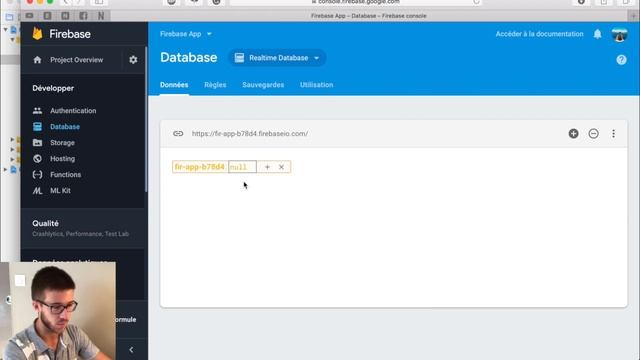The image size is (640, 360).
Task: Click the database URL link icon
Action: [178, 133]
